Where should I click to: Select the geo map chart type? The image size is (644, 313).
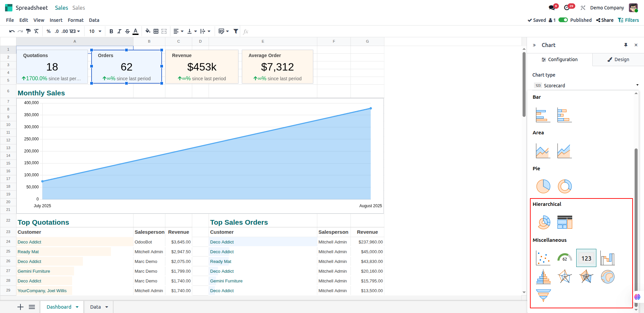[607, 277]
